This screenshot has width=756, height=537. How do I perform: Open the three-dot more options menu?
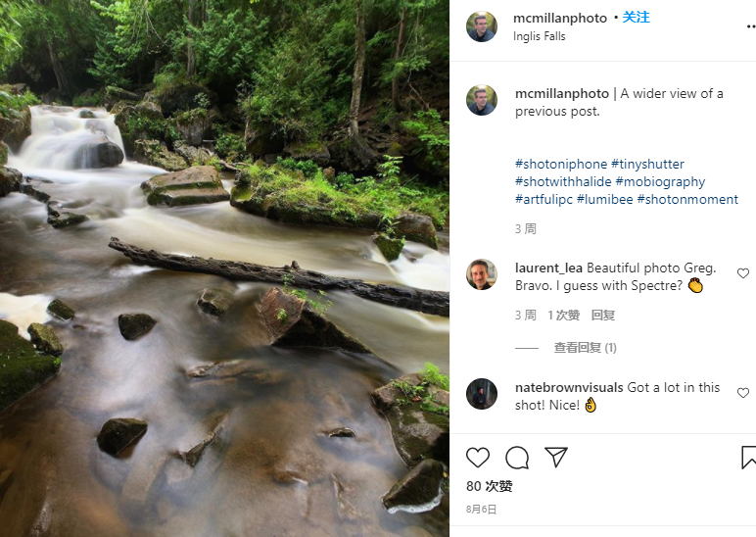coord(750,26)
